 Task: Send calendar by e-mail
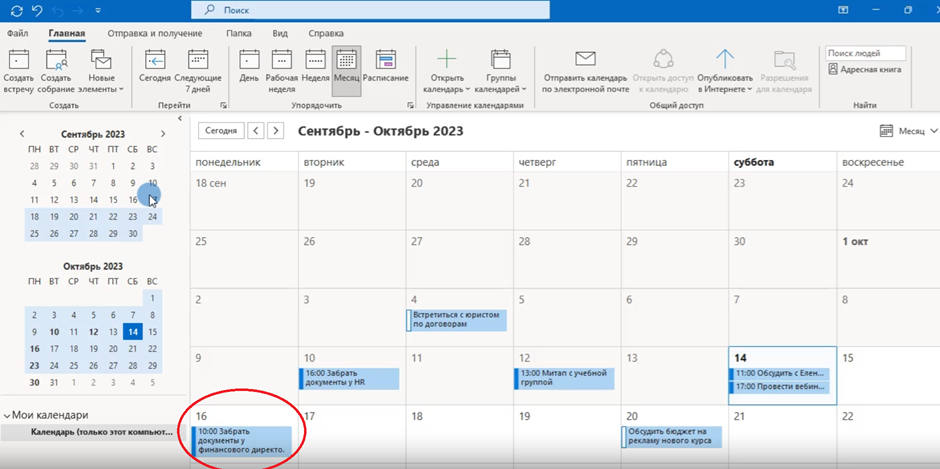coord(585,68)
